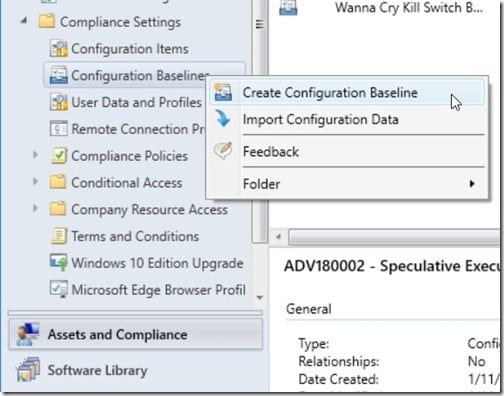Click the navigation tree vertical scrollbar thumb
The width and height of the screenshot is (504, 396).
point(260,122)
